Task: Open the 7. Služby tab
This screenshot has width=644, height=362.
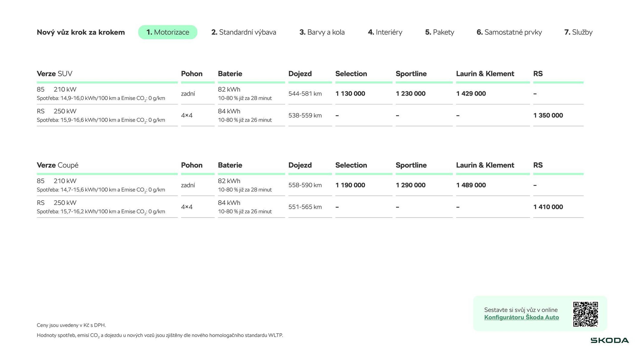Action: (x=578, y=32)
